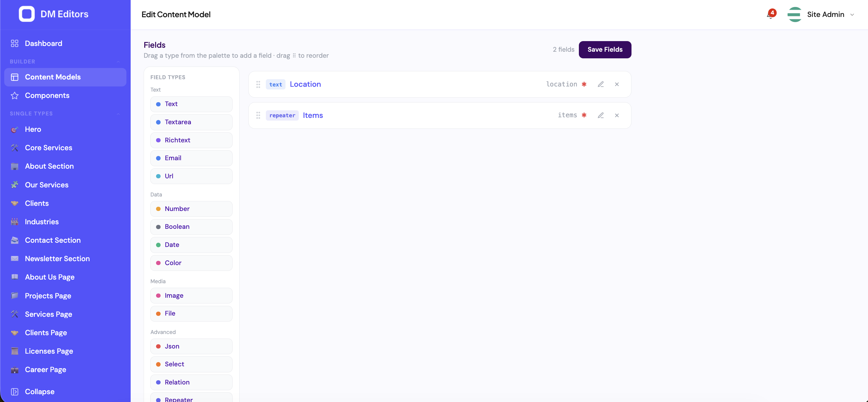Image resolution: width=868 pixels, height=402 pixels.
Task: Pick the Richtext field type
Action: point(191,140)
